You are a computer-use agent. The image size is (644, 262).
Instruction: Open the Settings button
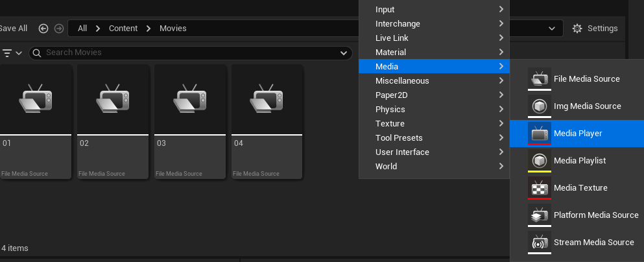click(x=595, y=29)
